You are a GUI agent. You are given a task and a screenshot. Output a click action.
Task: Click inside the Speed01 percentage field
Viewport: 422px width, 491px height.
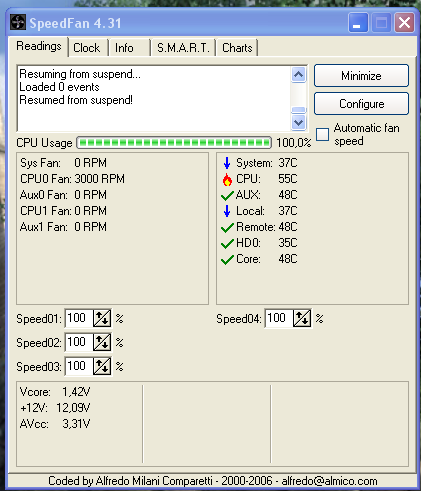tap(79, 318)
